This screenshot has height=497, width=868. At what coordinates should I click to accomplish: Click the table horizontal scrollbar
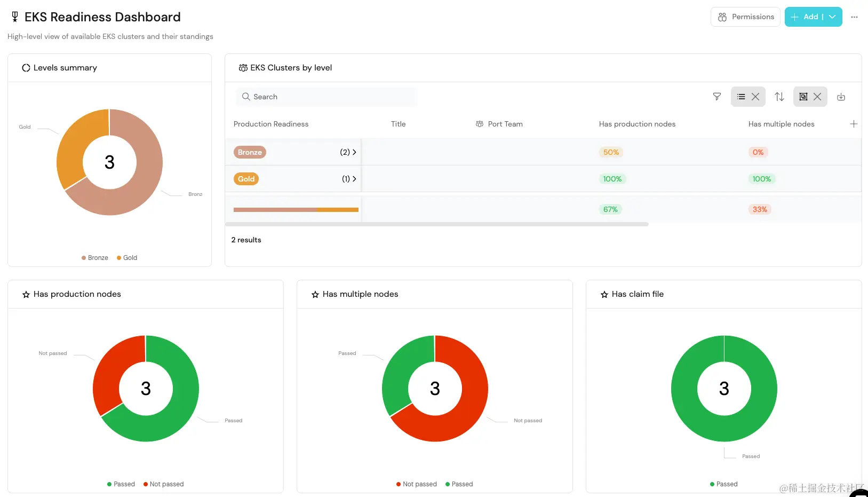point(437,224)
